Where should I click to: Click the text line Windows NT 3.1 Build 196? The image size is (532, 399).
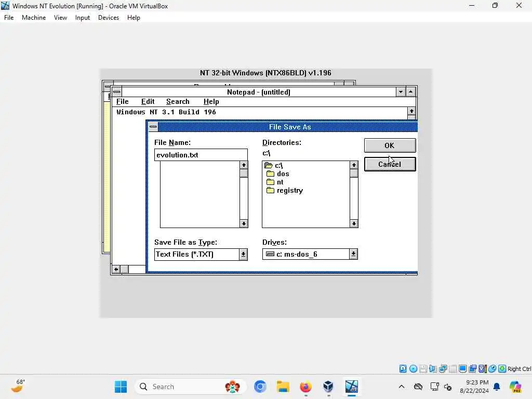[166, 112]
